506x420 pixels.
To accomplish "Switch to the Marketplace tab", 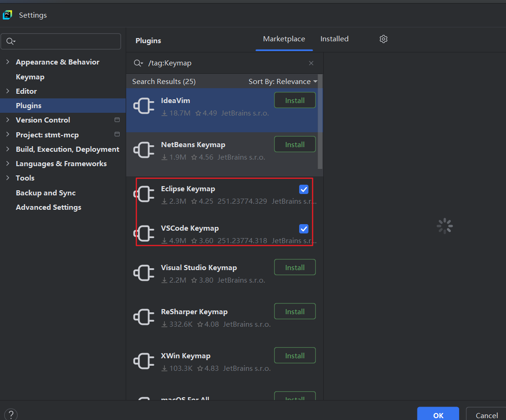I will (x=284, y=39).
